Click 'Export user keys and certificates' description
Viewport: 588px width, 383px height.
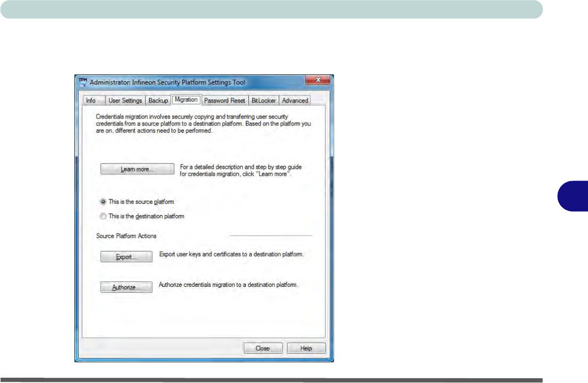tap(232, 254)
